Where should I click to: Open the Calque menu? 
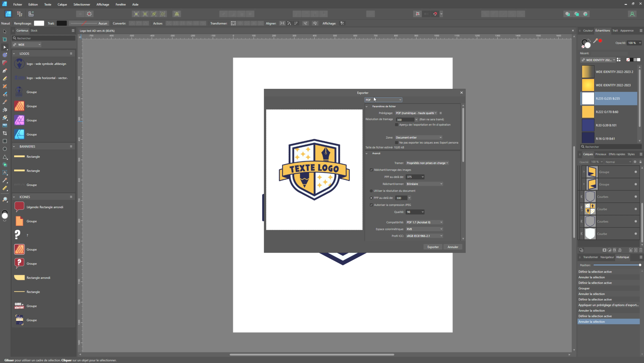[x=62, y=4]
